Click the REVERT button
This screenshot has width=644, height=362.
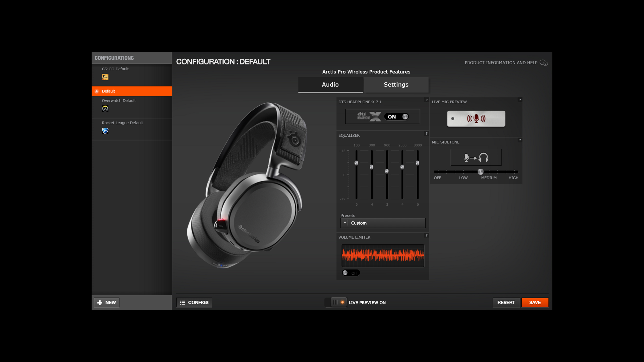coord(506,302)
